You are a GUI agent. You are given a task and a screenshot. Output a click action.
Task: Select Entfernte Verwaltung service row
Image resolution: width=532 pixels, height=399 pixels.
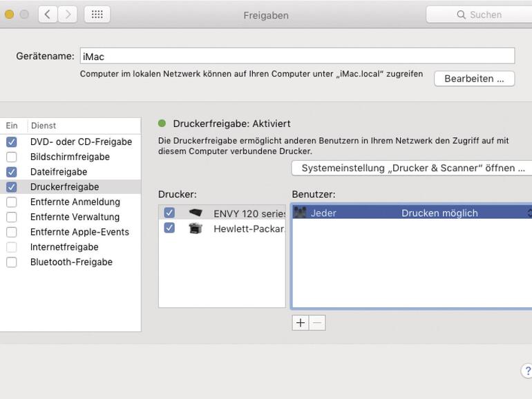click(x=70, y=217)
